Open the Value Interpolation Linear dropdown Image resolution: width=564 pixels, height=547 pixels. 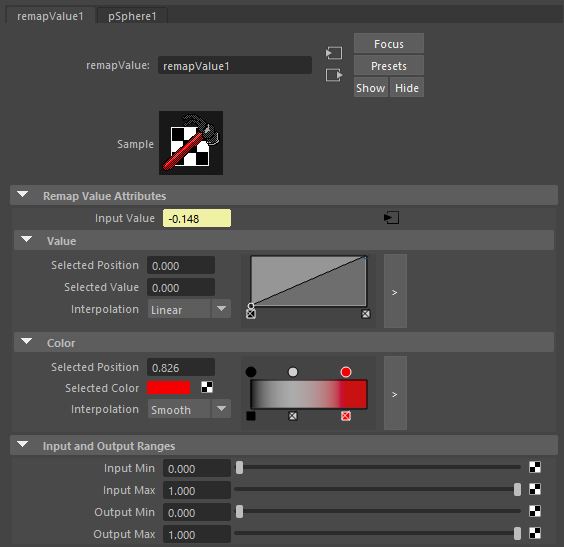[x=189, y=309]
